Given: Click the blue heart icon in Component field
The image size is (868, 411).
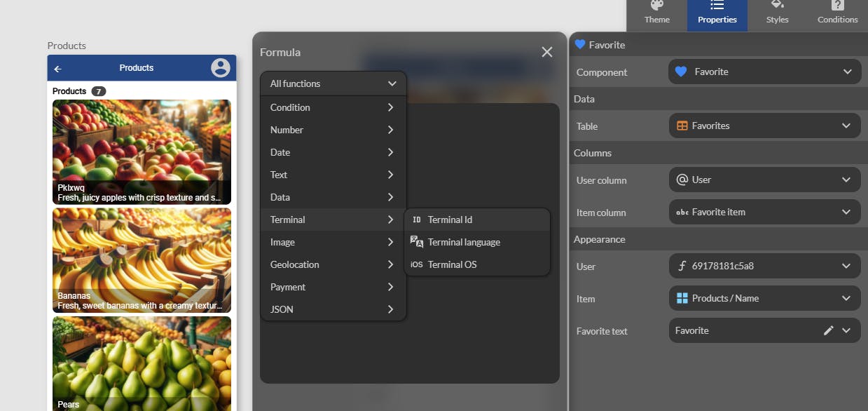Looking at the screenshot, I should click(681, 72).
